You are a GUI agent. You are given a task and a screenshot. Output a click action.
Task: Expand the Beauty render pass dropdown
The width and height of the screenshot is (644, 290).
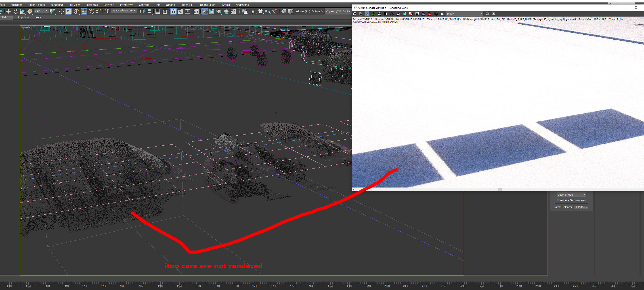tap(464, 14)
